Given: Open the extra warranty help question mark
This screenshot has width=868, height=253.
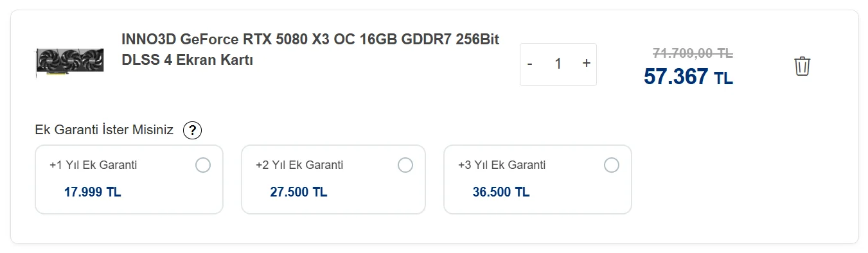Looking at the screenshot, I should [193, 130].
